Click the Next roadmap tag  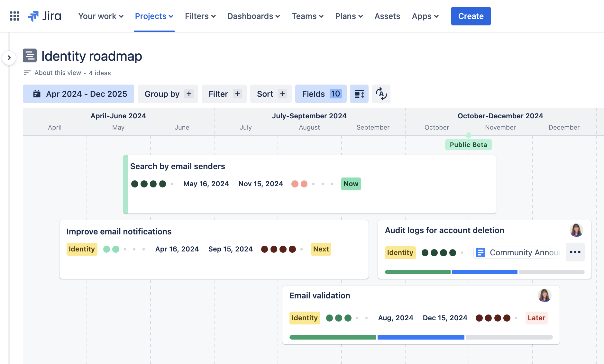click(321, 249)
